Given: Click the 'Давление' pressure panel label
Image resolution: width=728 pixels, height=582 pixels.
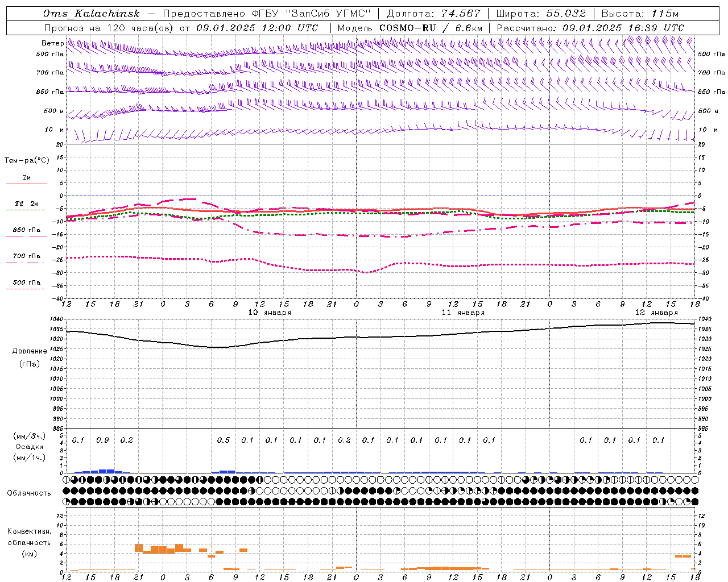Looking at the screenshot, I should coord(30,351).
